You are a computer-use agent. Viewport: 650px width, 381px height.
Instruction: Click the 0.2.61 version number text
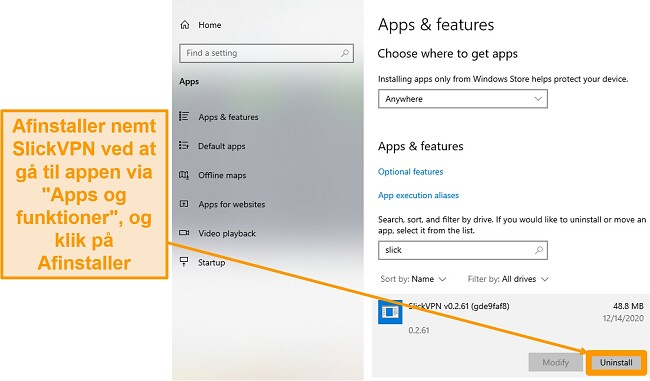tap(419, 330)
